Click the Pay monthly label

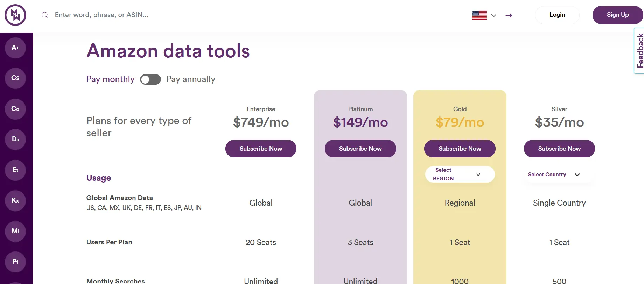pos(111,79)
